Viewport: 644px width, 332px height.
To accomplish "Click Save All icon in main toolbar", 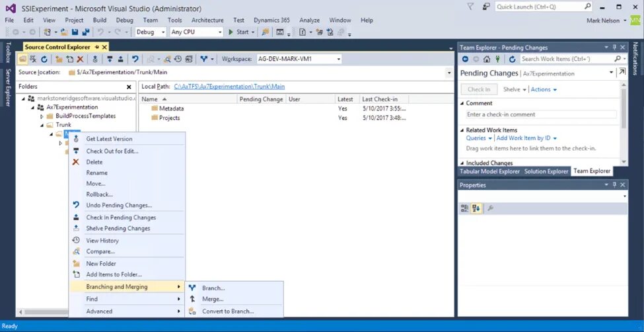I will coord(86,32).
